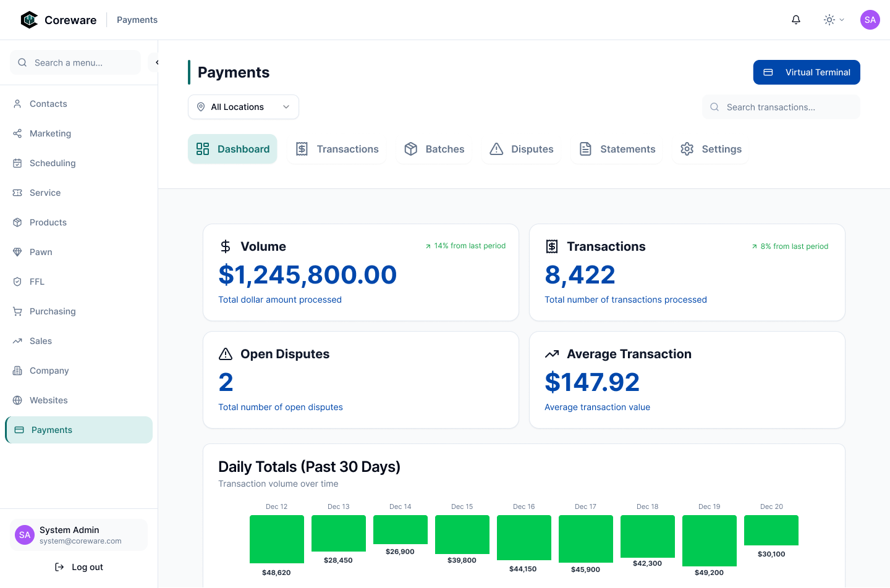Expand the All Locations dropdown

tap(244, 107)
